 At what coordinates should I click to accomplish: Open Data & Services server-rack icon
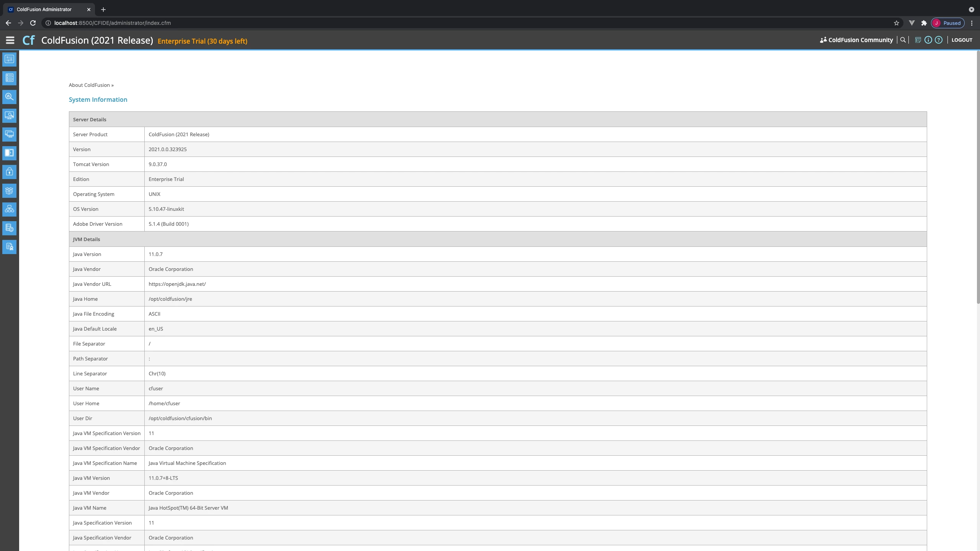[x=9, y=78]
